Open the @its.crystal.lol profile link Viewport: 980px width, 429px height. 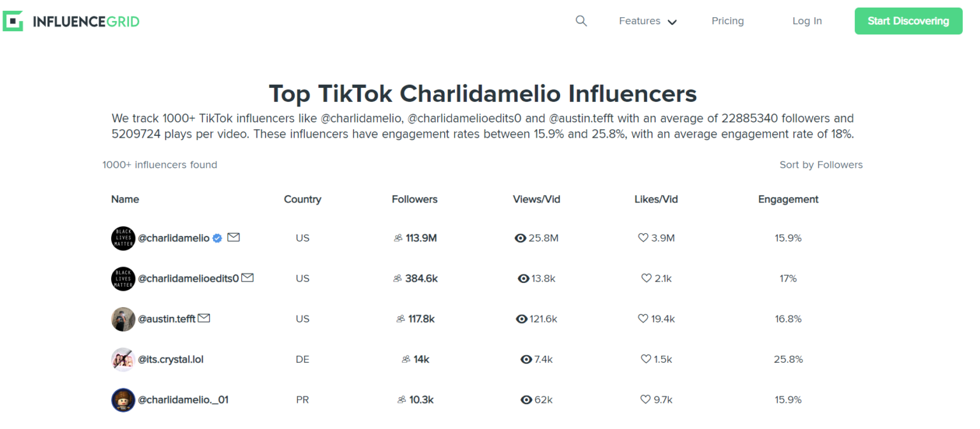click(x=171, y=359)
